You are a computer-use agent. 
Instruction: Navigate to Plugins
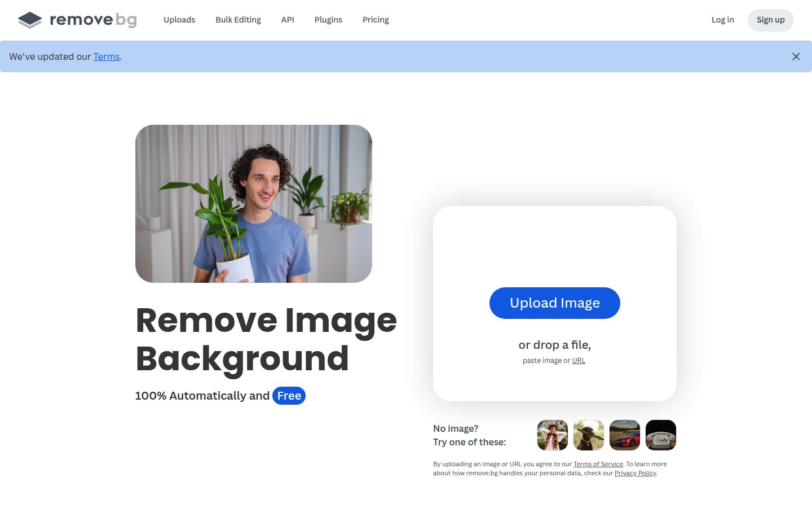point(328,20)
